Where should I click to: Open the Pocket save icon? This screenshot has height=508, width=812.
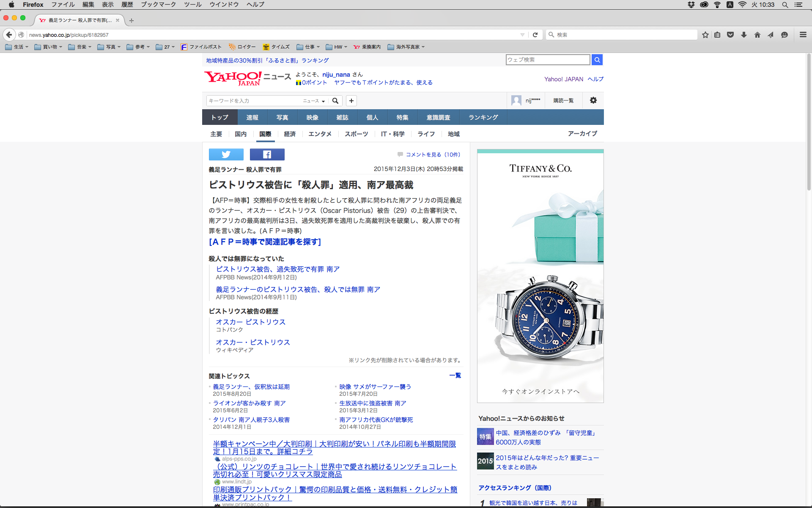(x=730, y=35)
